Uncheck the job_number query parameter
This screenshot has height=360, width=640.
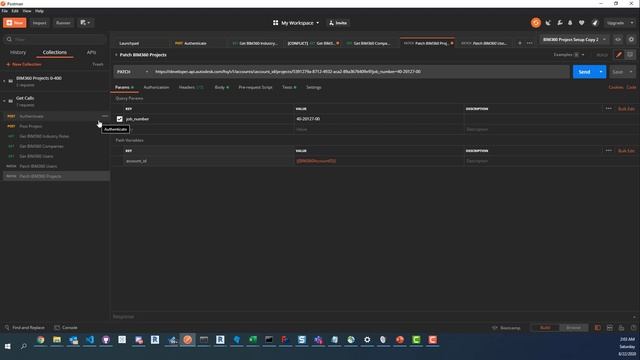(x=120, y=119)
